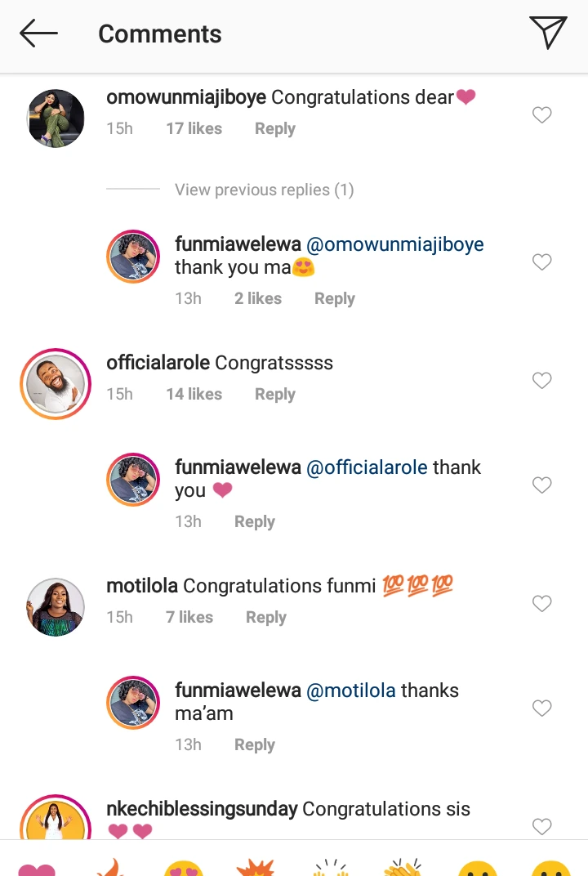Like nkechiblessingsunday's comment
This screenshot has width=588, height=876.
541,827
